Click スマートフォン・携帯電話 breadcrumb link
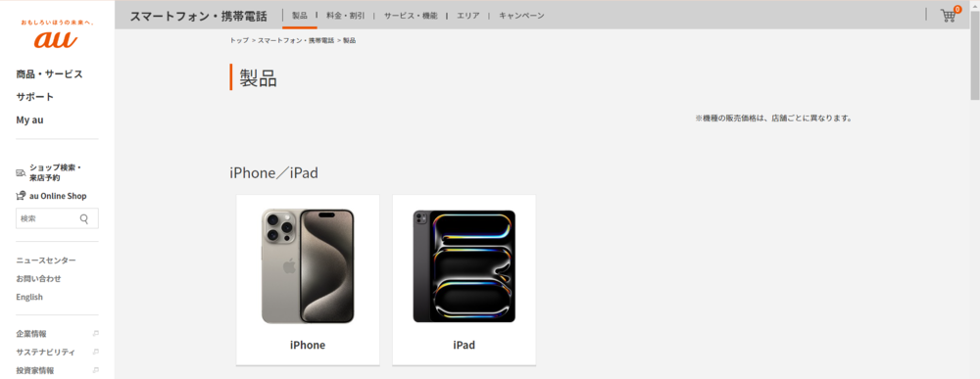The image size is (980, 379). tap(296, 40)
